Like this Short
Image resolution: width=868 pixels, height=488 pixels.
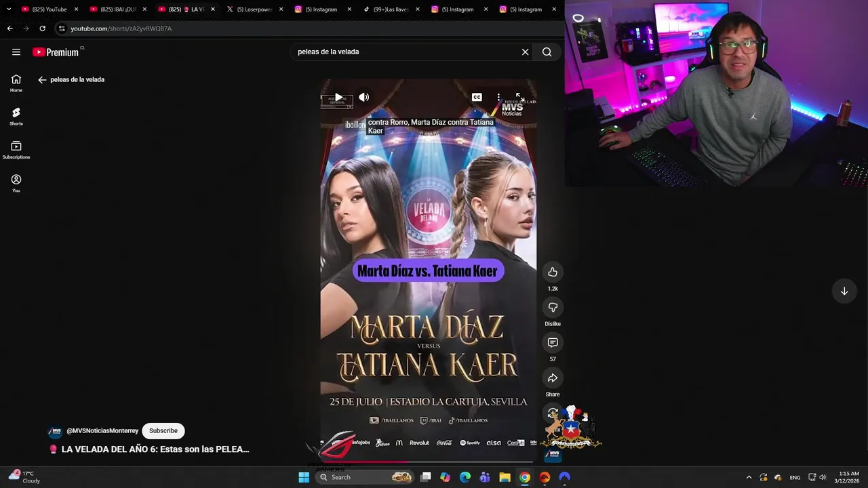coord(553,272)
